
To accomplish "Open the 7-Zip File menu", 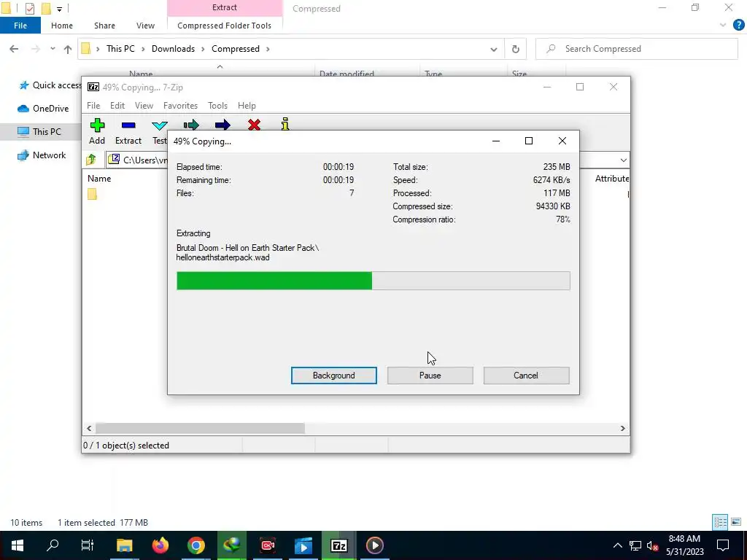I will tap(93, 106).
